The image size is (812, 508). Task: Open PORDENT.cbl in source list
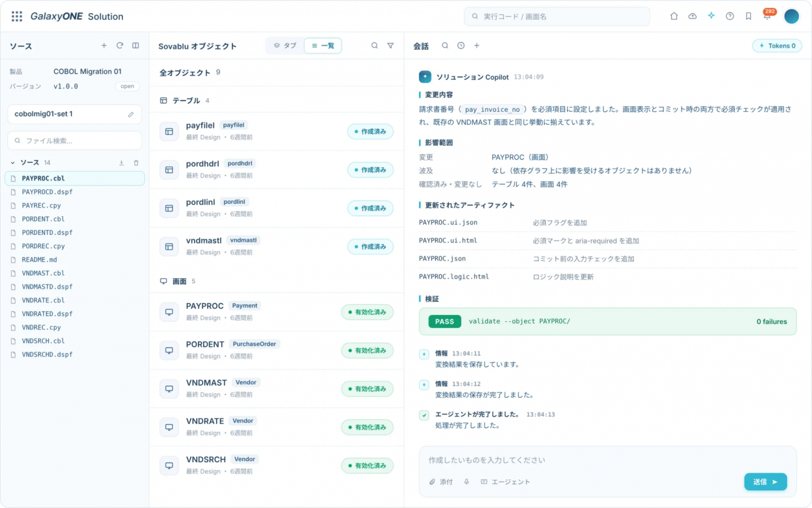[74, 219]
